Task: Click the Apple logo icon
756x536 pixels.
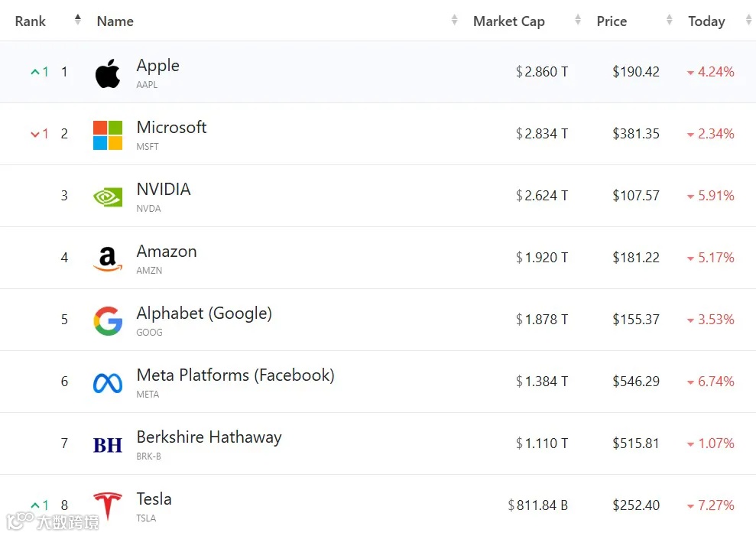Action: click(108, 73)
